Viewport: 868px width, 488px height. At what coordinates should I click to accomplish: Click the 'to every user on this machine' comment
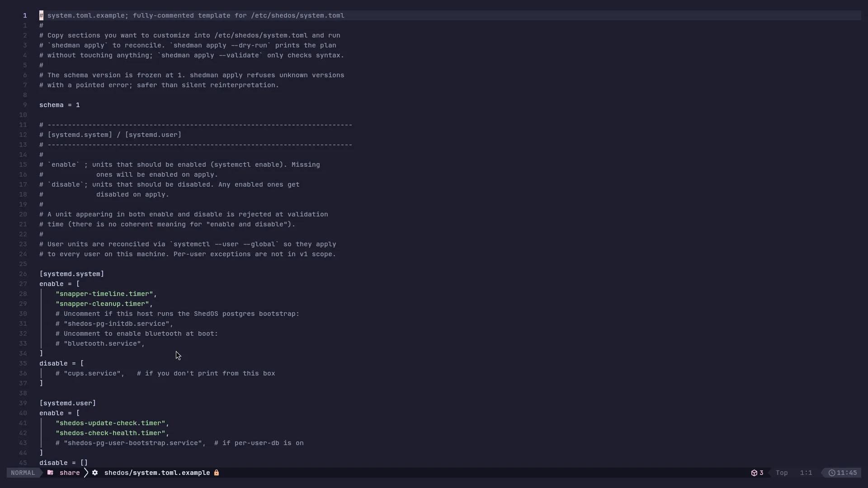click(x=188, y=254)
